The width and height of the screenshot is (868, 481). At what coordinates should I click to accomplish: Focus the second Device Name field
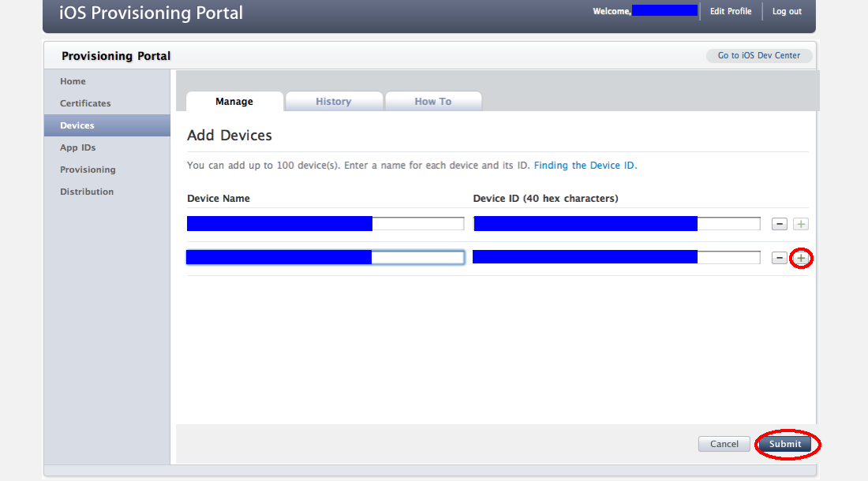click(x=325, y=257)
